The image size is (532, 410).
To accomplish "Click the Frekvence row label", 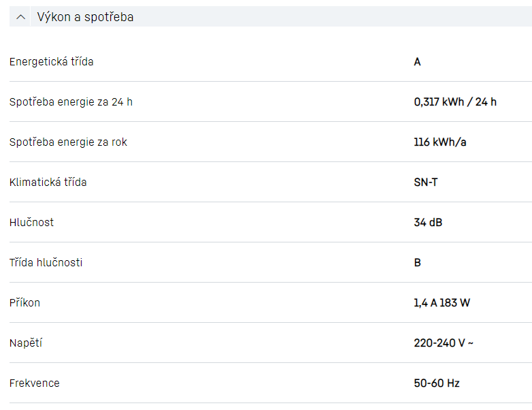I will (x=34, y=383).
